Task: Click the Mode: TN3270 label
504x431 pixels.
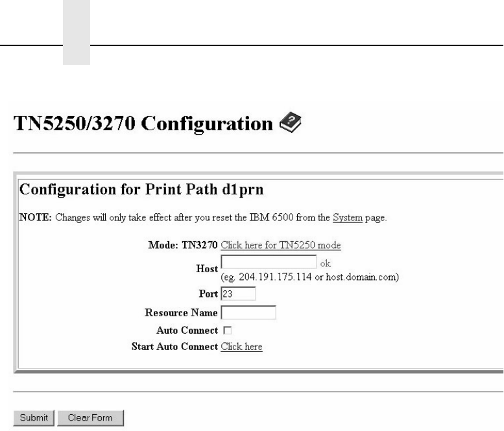Action: click(182, 245)
